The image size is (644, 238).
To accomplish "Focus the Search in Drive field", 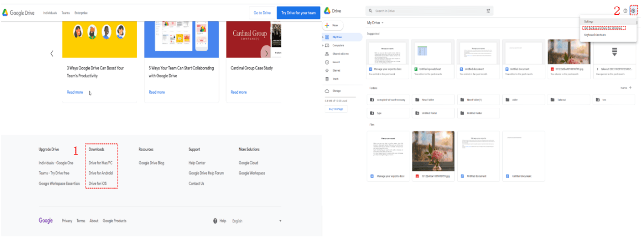I will [x=429, y=11].
